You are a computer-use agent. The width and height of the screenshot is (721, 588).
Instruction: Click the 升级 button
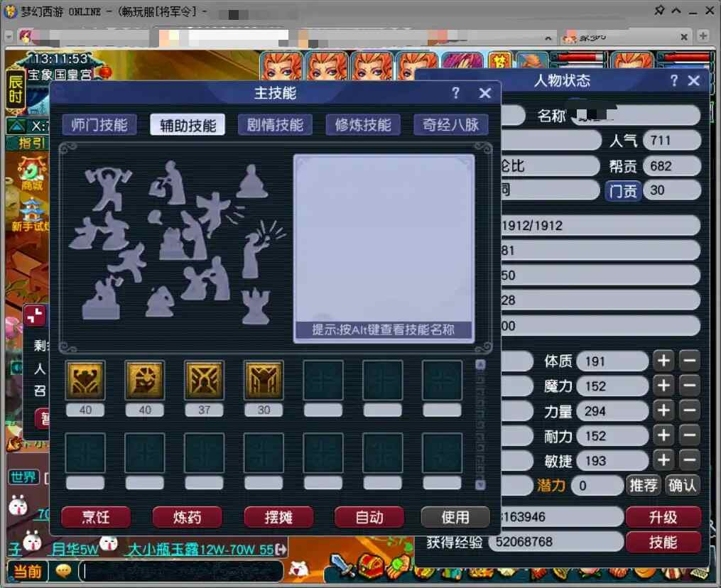[663, 517]
